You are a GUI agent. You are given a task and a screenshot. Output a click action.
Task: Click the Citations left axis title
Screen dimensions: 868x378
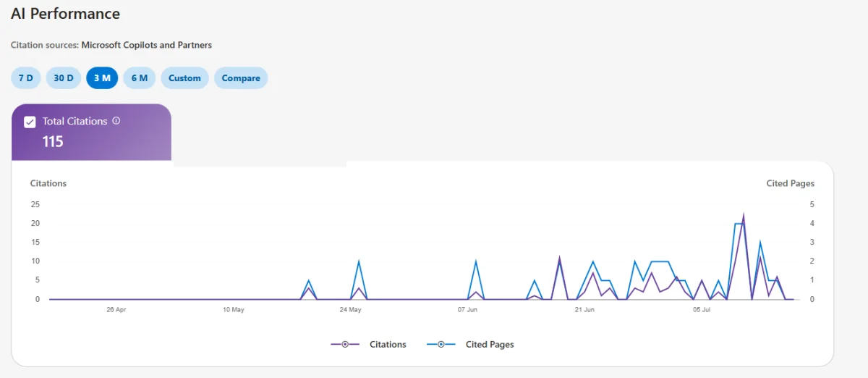coord(48,183)
